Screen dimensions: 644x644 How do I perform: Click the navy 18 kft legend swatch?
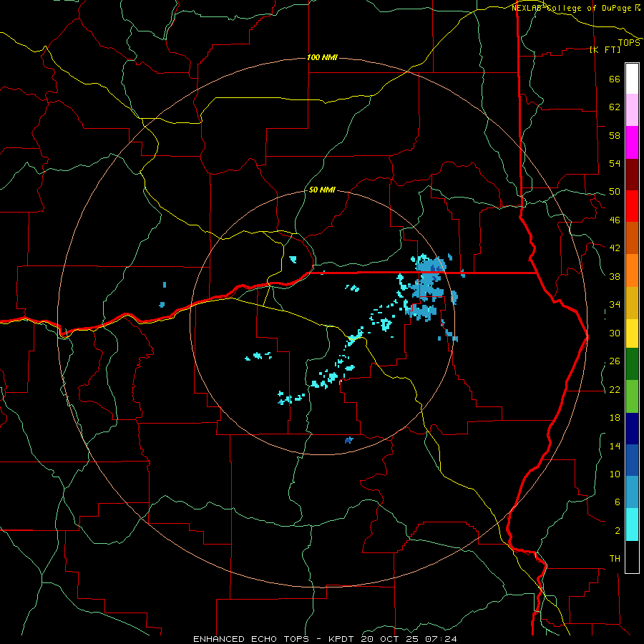[632, 429]
